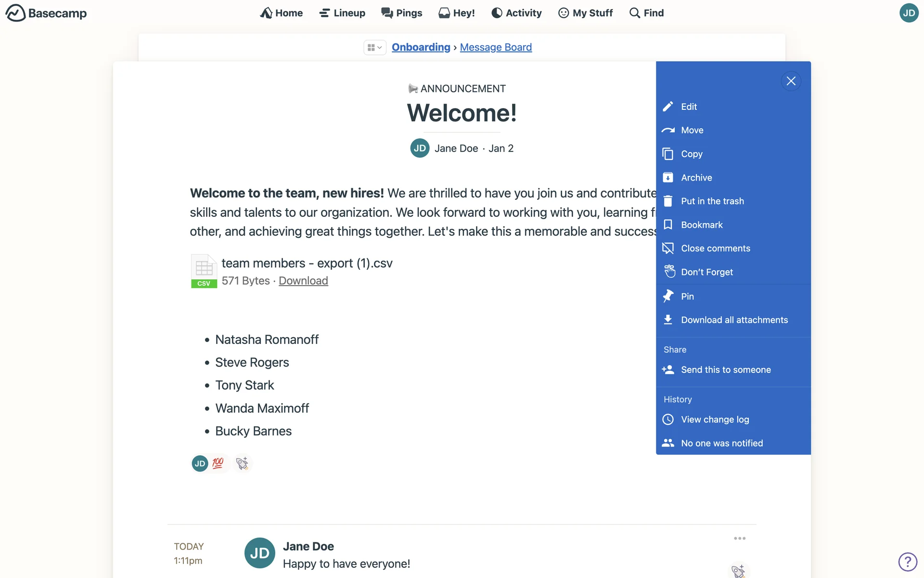The image size is (924, 578).
Task: Add a boost with rocket icon
Action: pos(243,463)
